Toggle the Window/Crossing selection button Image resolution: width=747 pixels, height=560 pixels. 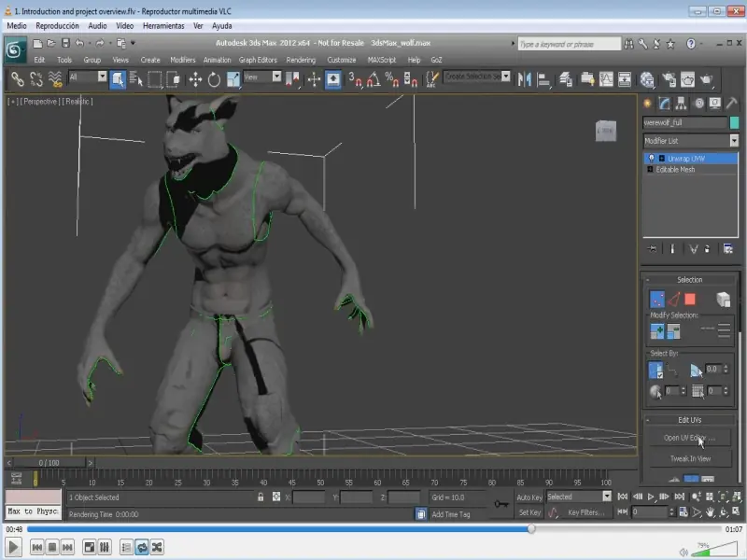174,79
